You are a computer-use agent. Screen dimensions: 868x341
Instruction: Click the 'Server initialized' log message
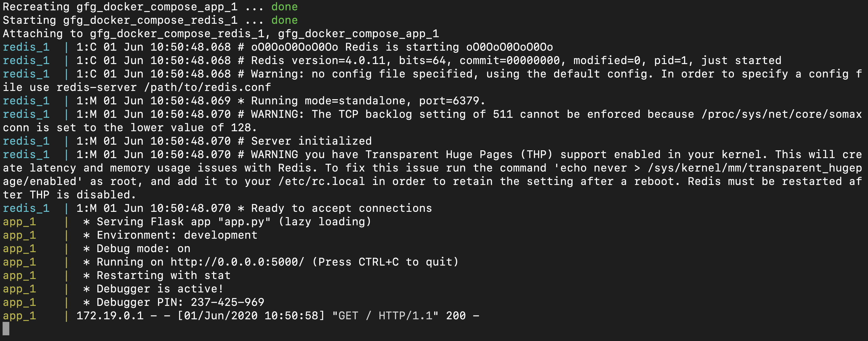(311, 141)
